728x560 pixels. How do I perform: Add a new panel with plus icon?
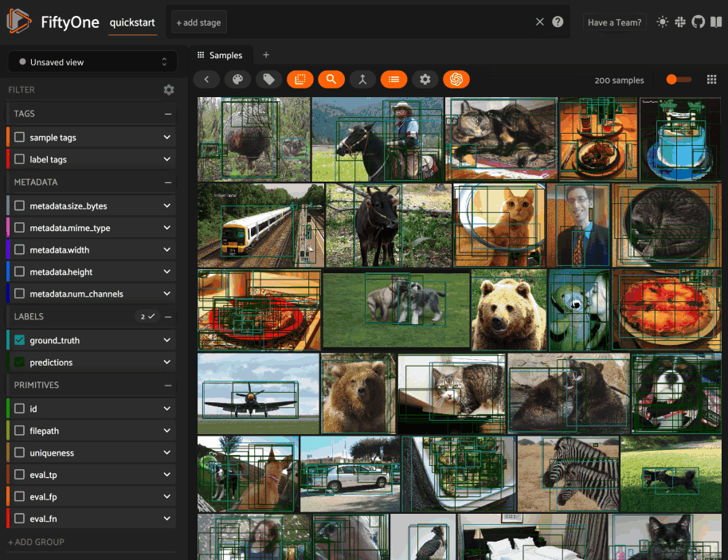point(266,55)
